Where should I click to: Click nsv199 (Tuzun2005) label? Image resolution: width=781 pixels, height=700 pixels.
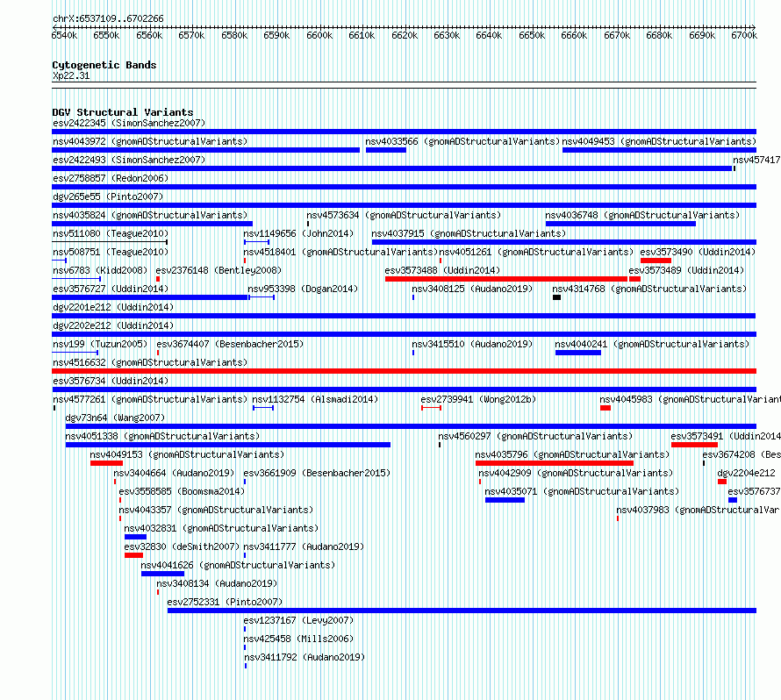(x=100, y=344)
